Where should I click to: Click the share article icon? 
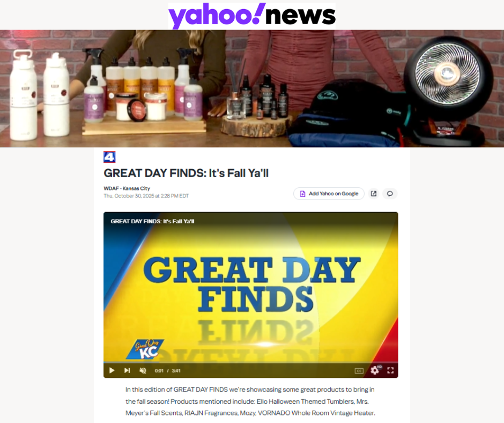(374, 193)
